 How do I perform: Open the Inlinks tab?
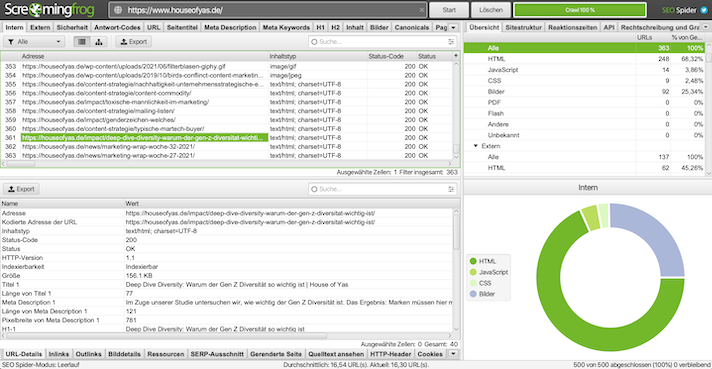click(x=59, y=354)
